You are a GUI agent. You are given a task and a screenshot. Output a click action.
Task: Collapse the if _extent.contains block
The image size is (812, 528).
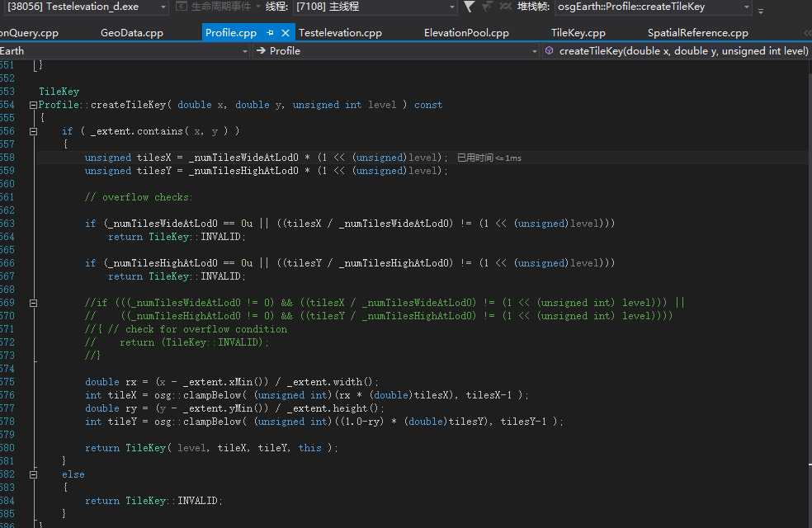33,131
